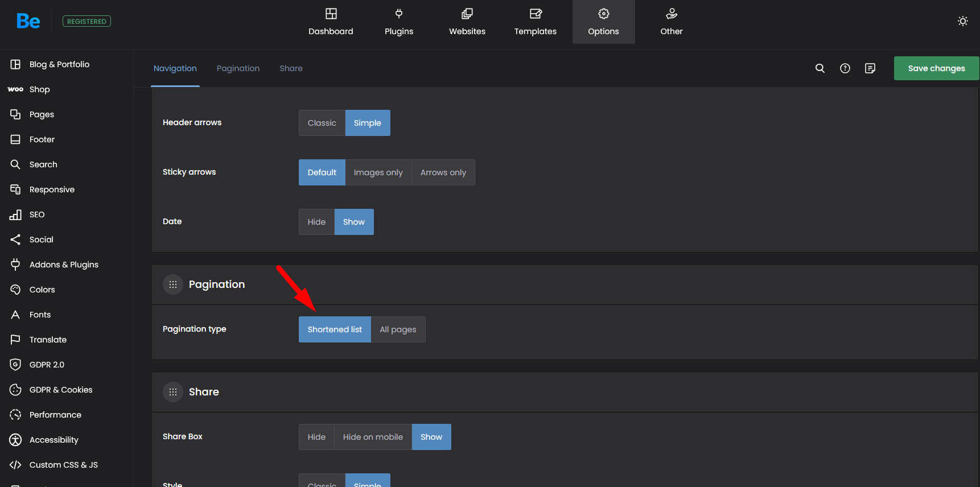Screen dimensions: 980x487
Task: Open the Plugins section
Action: (399, 22)
